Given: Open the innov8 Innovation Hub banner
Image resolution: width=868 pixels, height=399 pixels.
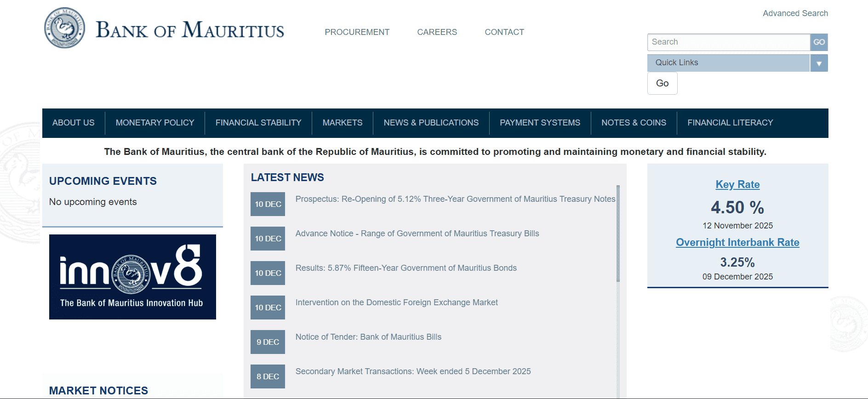Looking at the screenshot, I should click(132, 277).
